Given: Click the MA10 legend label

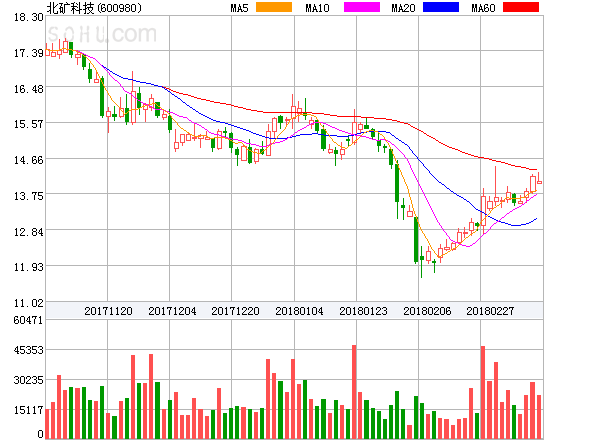Looking at the screenshot, I should click(x=317, y=8).
